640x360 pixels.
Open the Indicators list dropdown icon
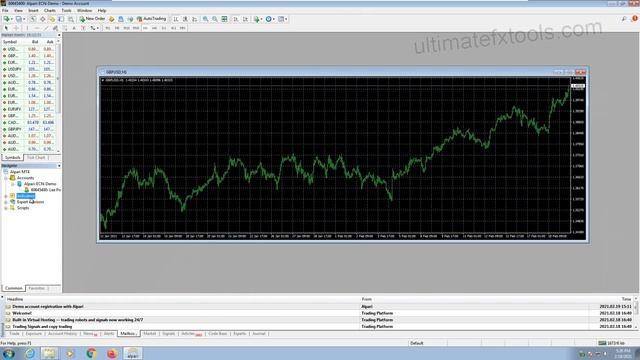[x=258, y=19]
